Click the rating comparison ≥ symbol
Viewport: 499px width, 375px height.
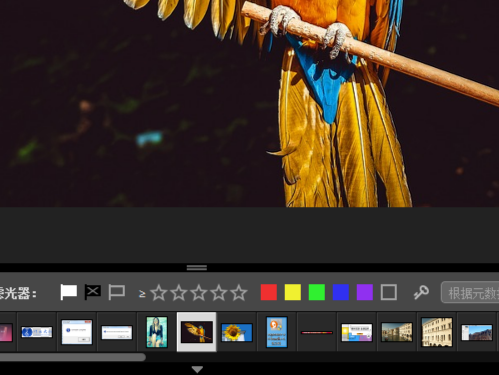[x=142, y=294]
